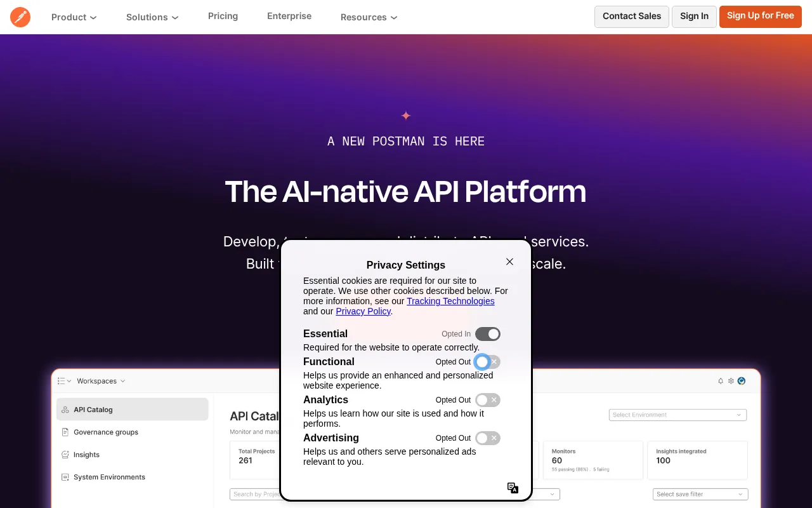Open the Tracking Technologies link
The width and height of the screenshot is (812, 508).
[x=450, y=301]
